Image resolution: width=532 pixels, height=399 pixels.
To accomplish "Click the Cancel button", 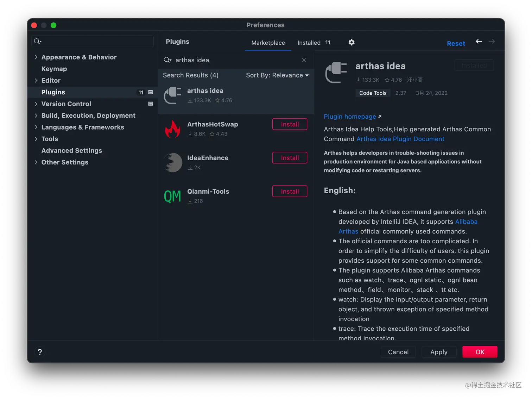I will [x=398, y=352].
